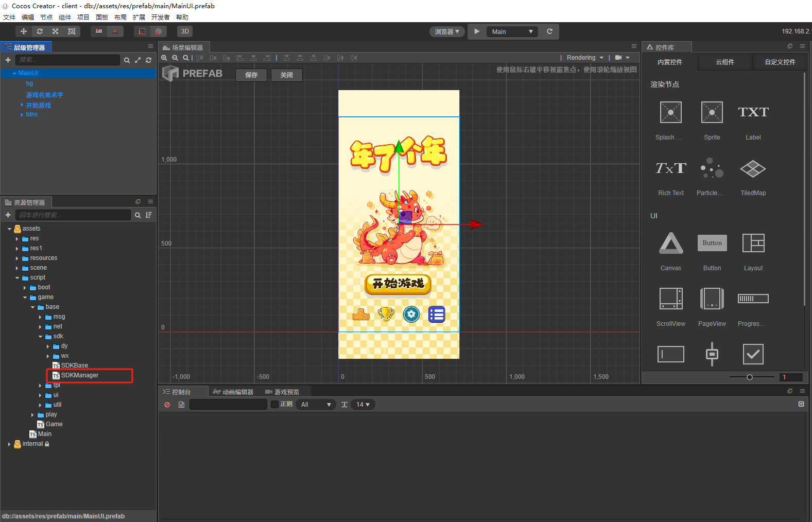Expand the internal folder

[9, 444]
